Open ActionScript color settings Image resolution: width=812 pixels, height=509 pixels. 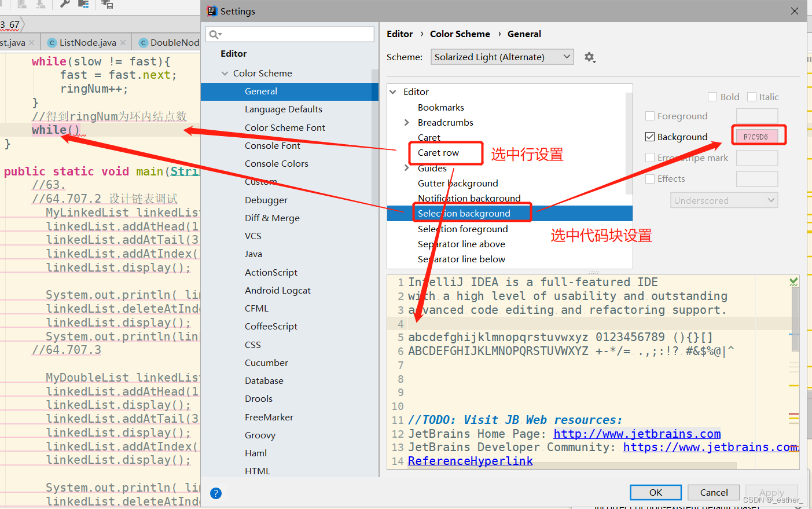coord(271,273)
